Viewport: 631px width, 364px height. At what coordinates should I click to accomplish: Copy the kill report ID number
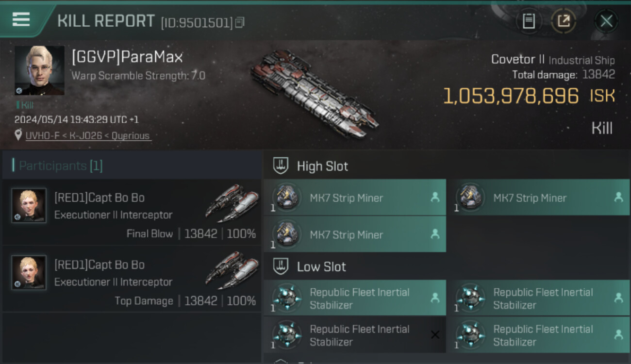(240, 22)
